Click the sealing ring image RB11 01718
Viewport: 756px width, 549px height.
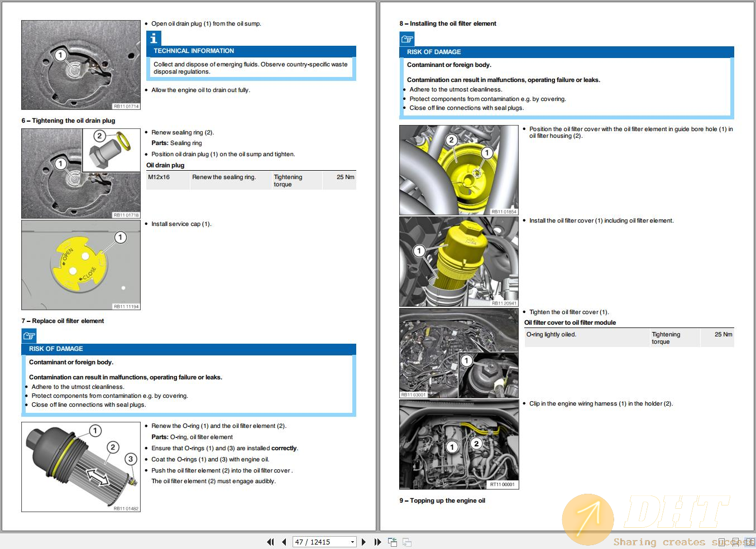tap(81, 174)
